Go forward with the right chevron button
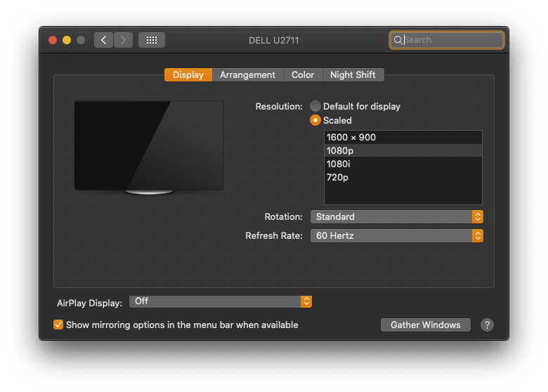The width and height of the screenshot is (548, 392). click(x=123, y=40)
